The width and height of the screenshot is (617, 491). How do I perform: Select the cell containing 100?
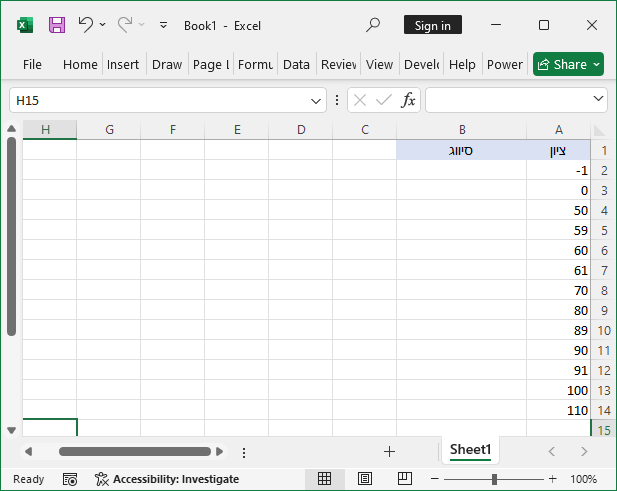(558, 390)
